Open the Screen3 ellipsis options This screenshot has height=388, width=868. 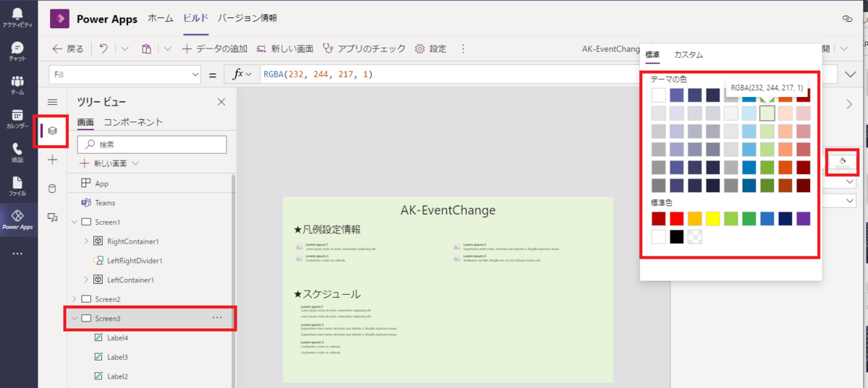tap(217, 317)
